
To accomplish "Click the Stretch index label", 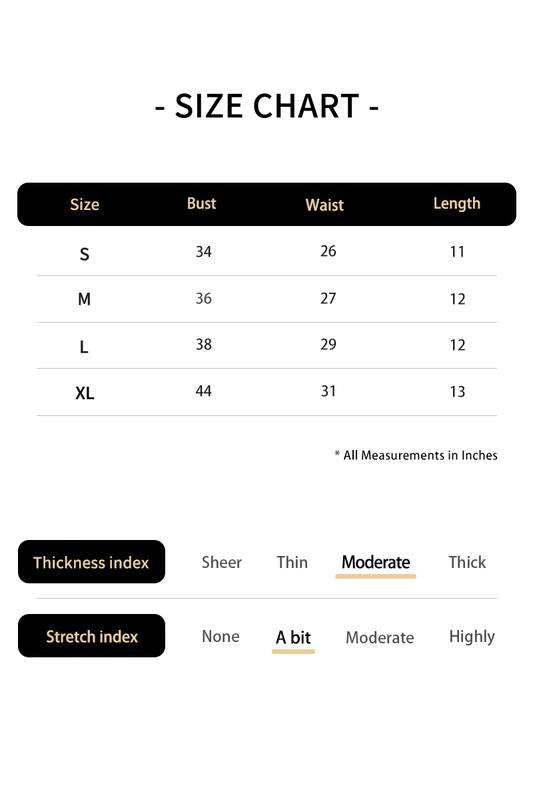I will tap(91, 636).
